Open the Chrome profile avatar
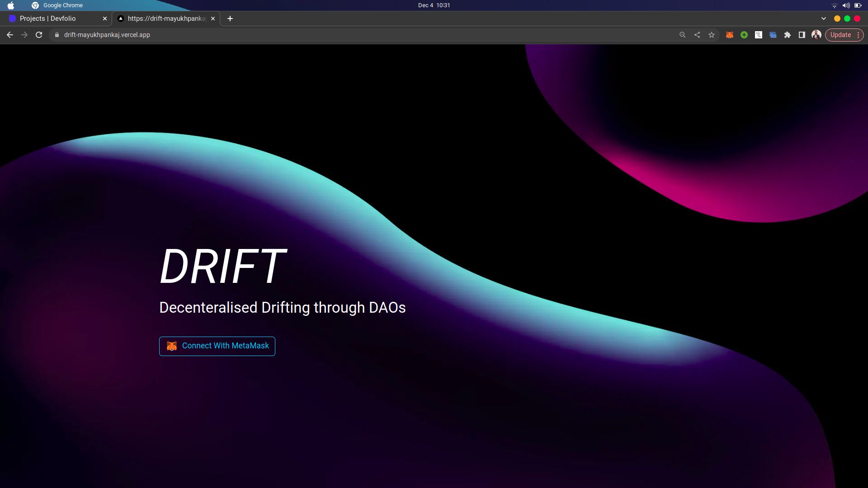This screenshot has height=488, width=868. coord(816,35)
